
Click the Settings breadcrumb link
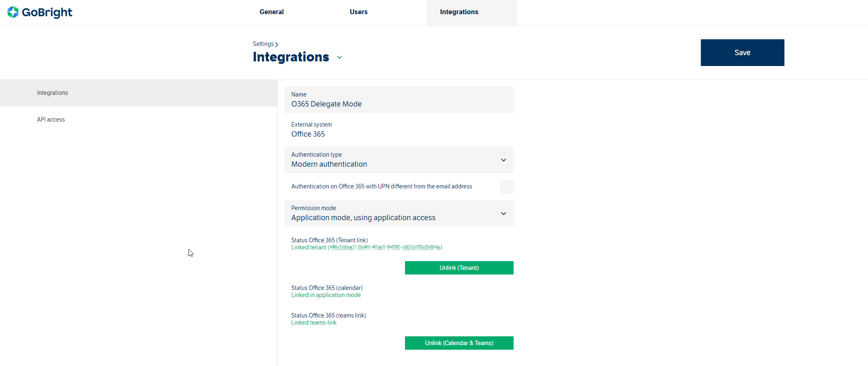pos(263,44)
